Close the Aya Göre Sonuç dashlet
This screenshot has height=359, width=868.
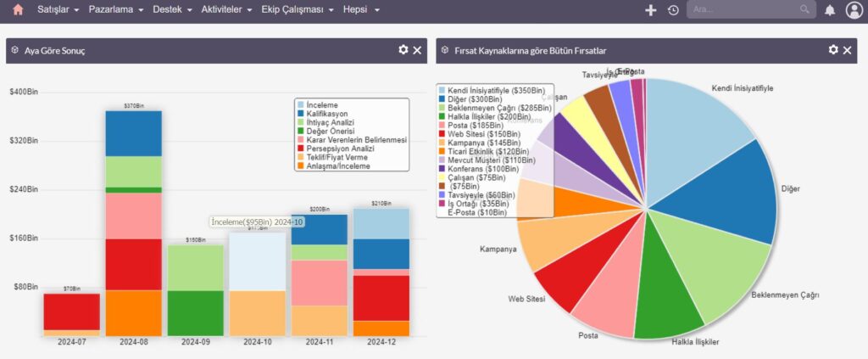417,50
